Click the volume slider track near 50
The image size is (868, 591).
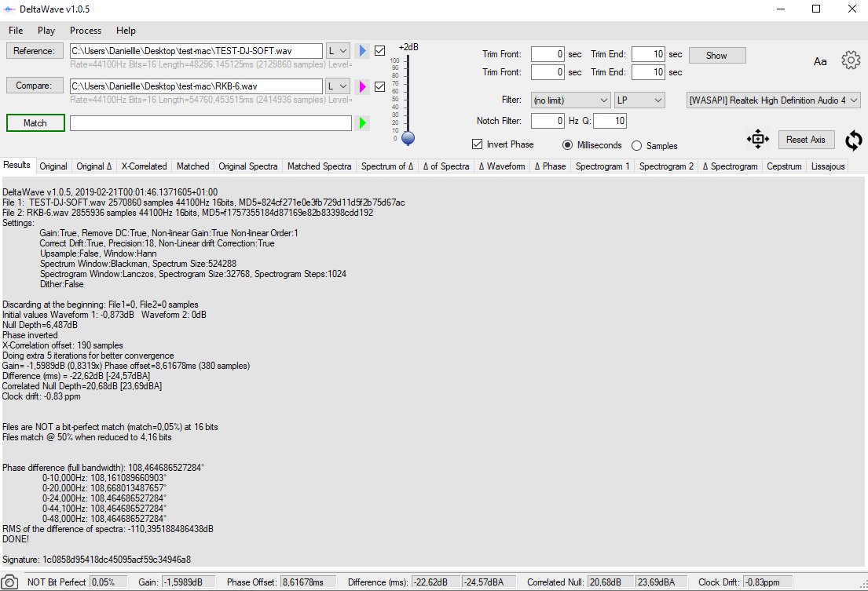(x=408, y=99)
